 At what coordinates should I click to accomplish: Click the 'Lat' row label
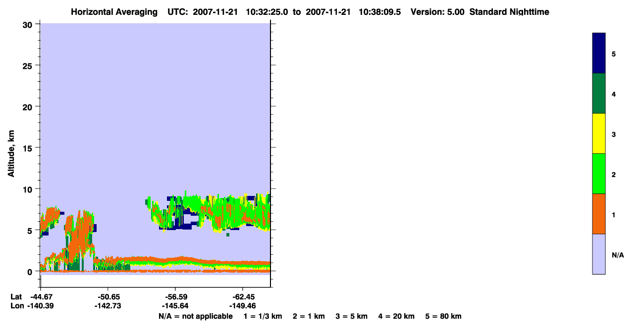coord(16,297)
